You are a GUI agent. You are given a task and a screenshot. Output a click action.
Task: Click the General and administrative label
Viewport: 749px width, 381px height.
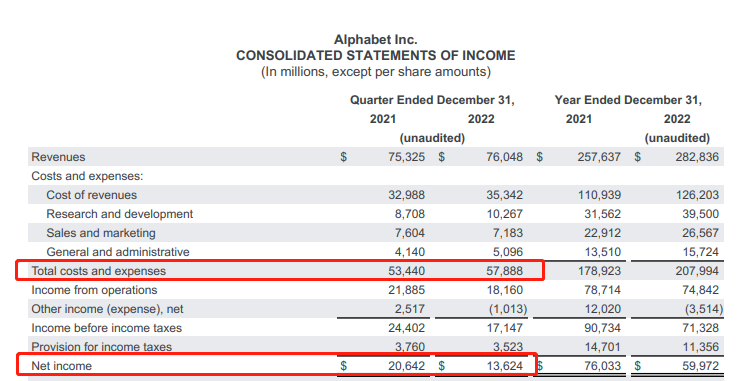click(118, 252)
